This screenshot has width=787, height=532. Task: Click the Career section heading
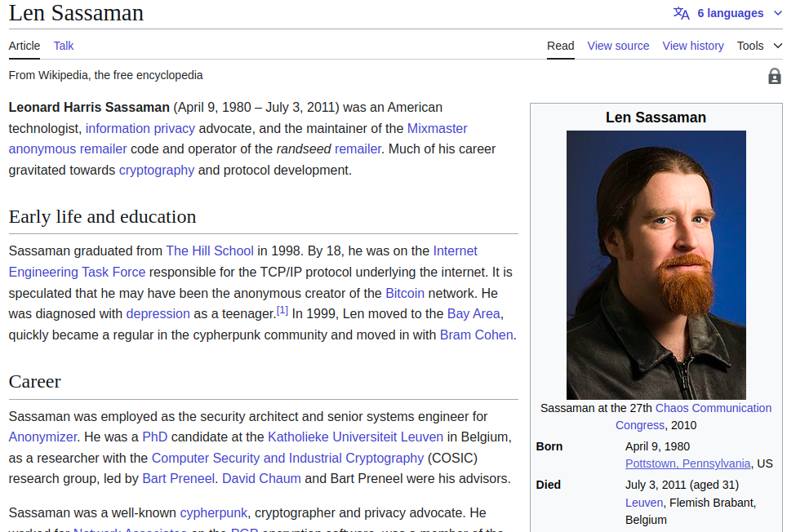click(34, 382)
